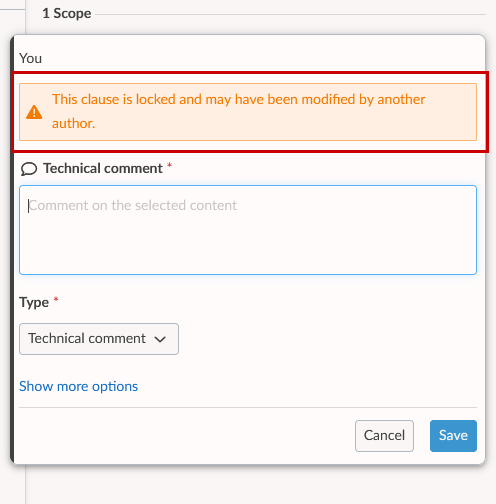Focus the comment text box
The image size is (496, 504).
point(248,230)
